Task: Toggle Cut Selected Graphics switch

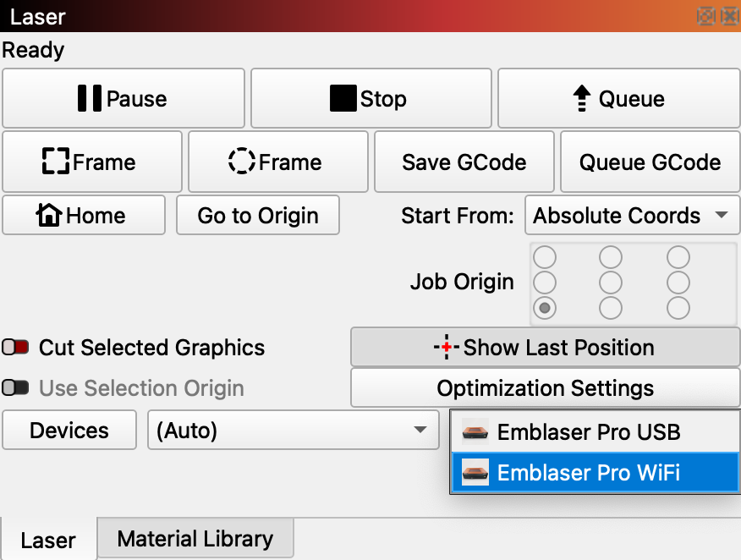Action: click(16, 348)
